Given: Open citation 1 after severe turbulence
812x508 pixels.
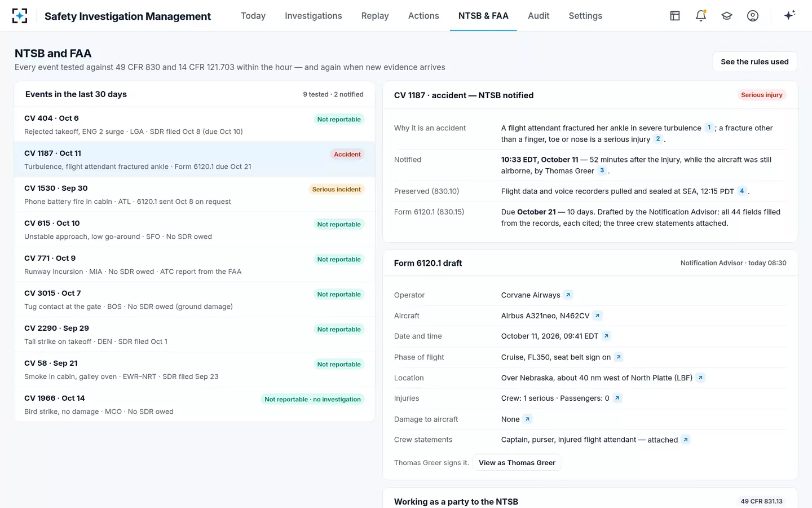Looking at the screenshot, I should 709,128.
